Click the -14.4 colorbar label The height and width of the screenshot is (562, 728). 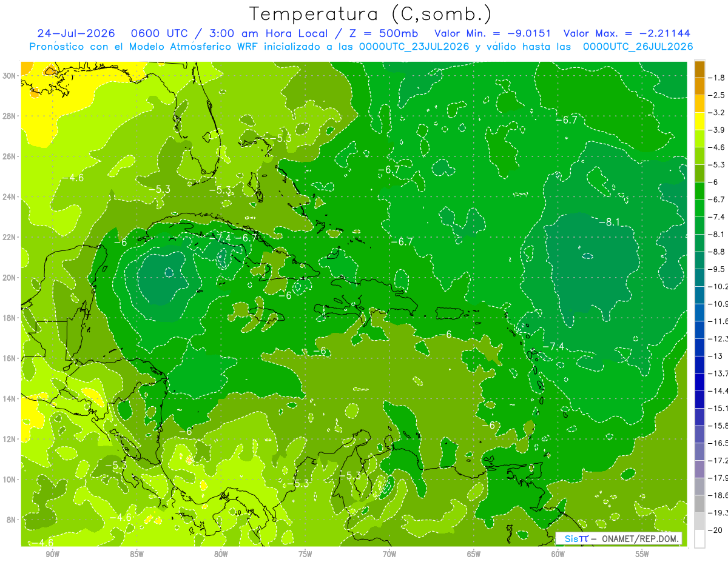pyautogui.click(x=718, y=391)
